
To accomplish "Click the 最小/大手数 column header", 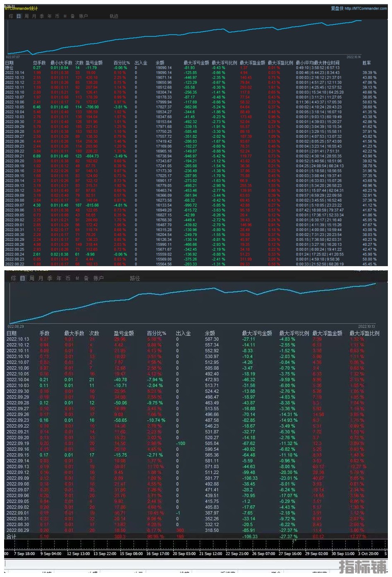I will coord(61,63).
